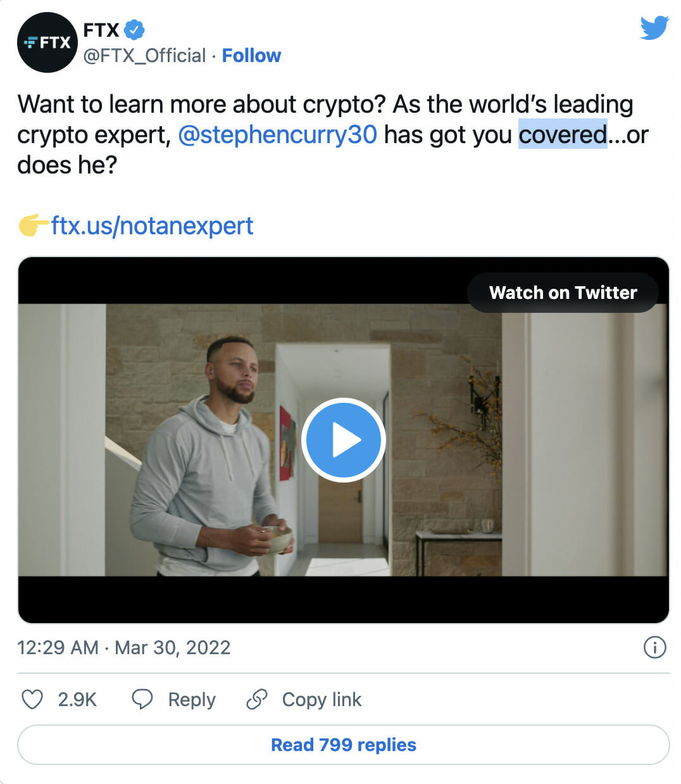The width and height of the screenshot is (681, 784).
Task: Click the reply speech bubble icon
Action: [x=142, y=699]
